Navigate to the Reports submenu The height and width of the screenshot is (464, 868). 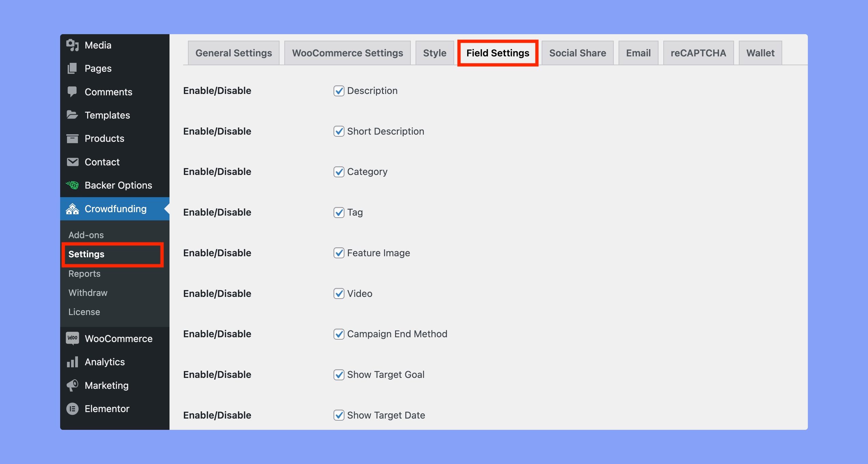pyautogui.click(x=84, y=273)
